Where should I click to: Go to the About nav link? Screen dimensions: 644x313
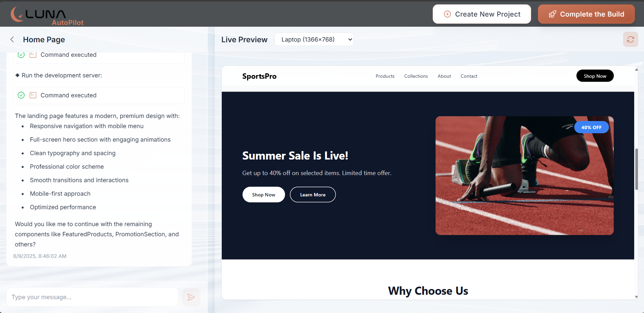[x=444, y=76]
